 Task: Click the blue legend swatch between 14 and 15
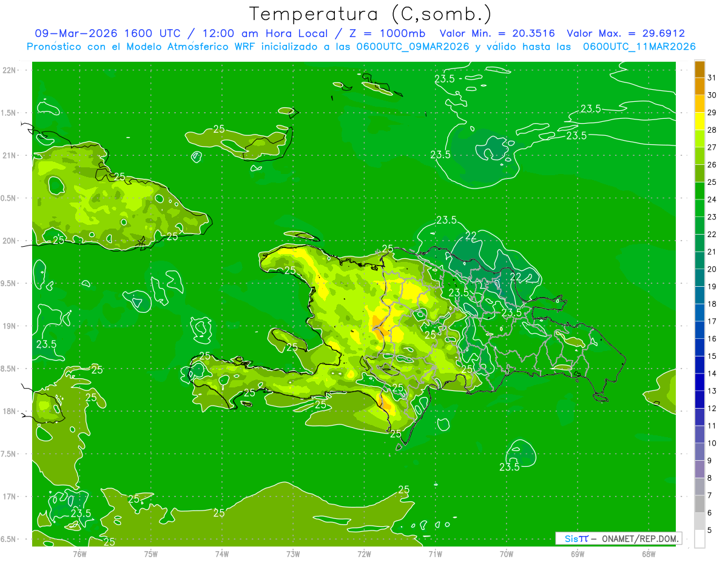pyautogui.click(x=699, y=365)
